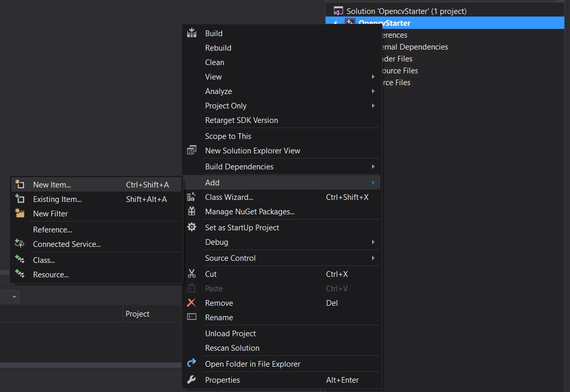Viewport: 570px width, 392px height.
Task: Click the Manage NuGet Packages icon
Action: (x=192, y=212)
